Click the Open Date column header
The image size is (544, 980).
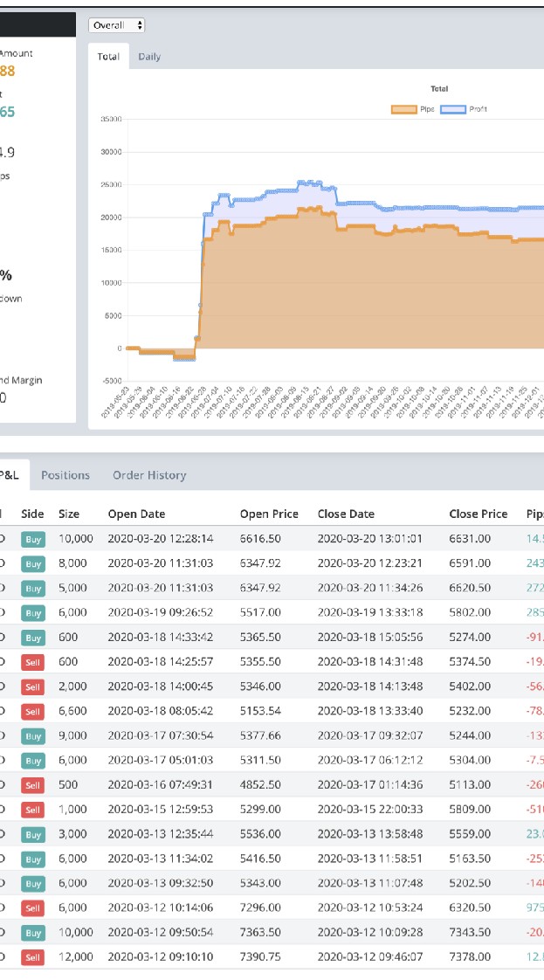point(136,514)
